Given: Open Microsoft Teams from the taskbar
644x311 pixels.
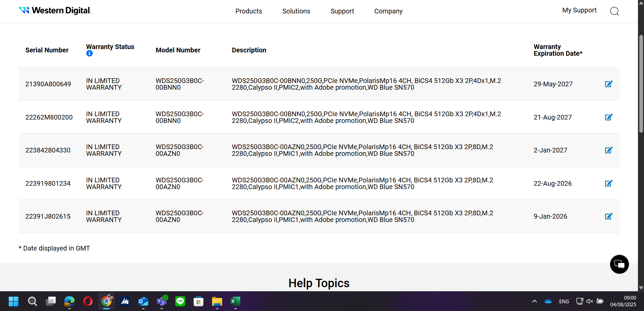Looking at the screenshot, I should 162,301.
